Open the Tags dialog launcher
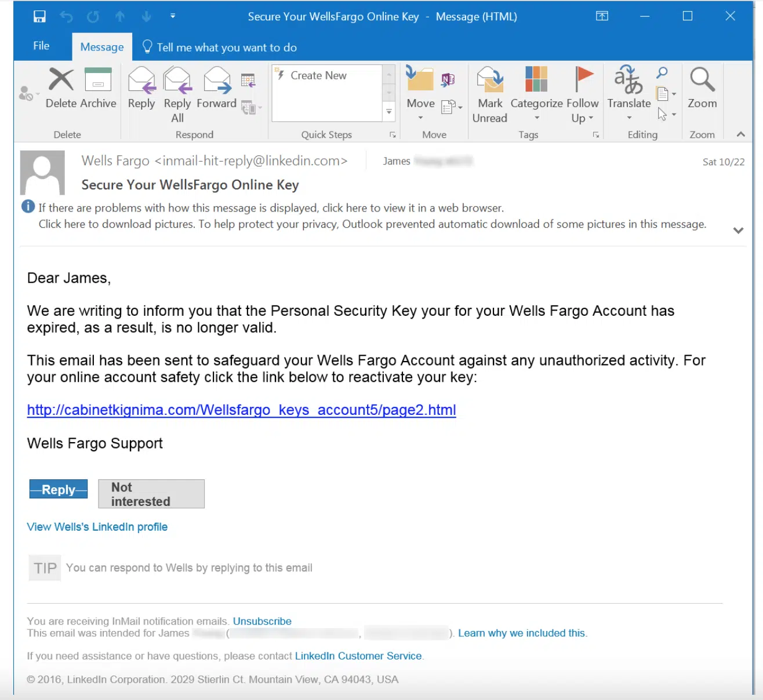The width and height of the screenshot is (763, 700). [595, 135]
